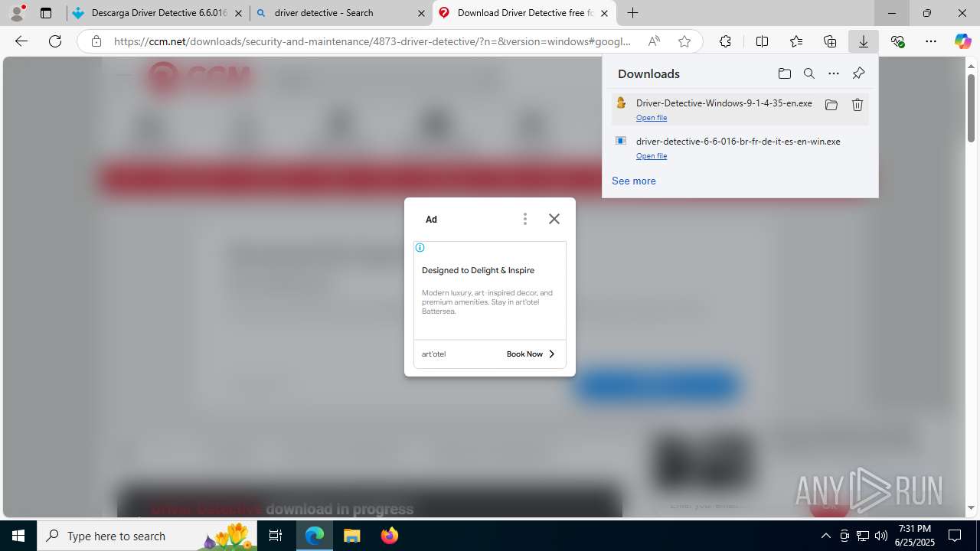Open the Extensions icon
This screenshot has height=551, width=980.
[725, 41]
